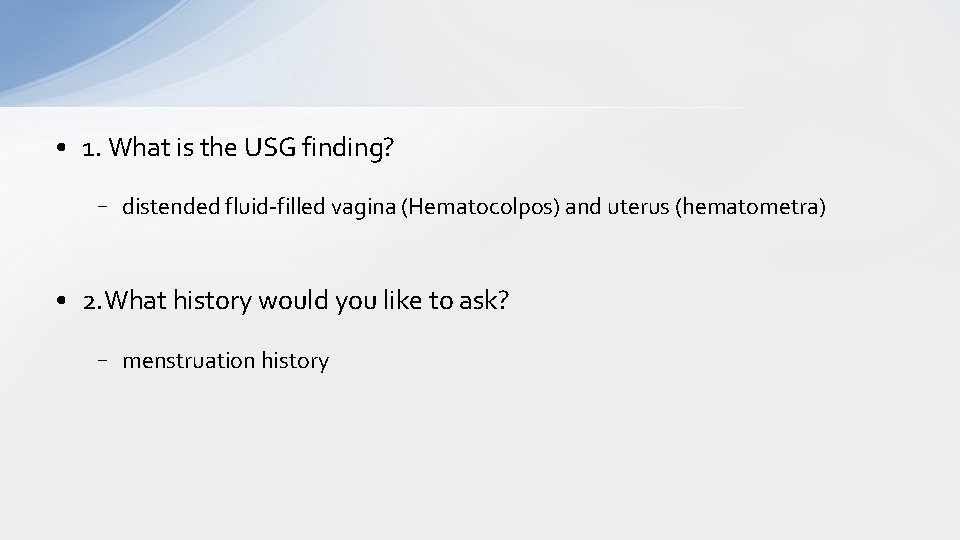Click the word "menstruation" in the second answer
This screenshot has width=960, height=540.
click(186, 361)
